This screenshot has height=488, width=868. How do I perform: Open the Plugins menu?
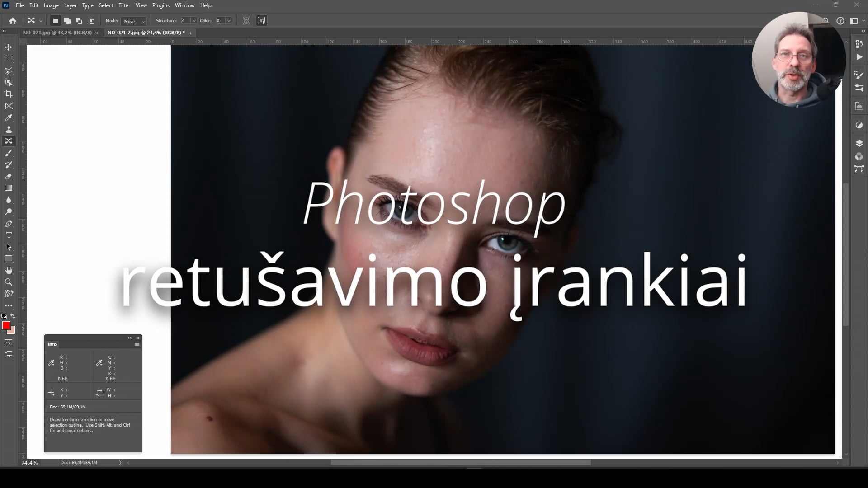tap(161, 5)
